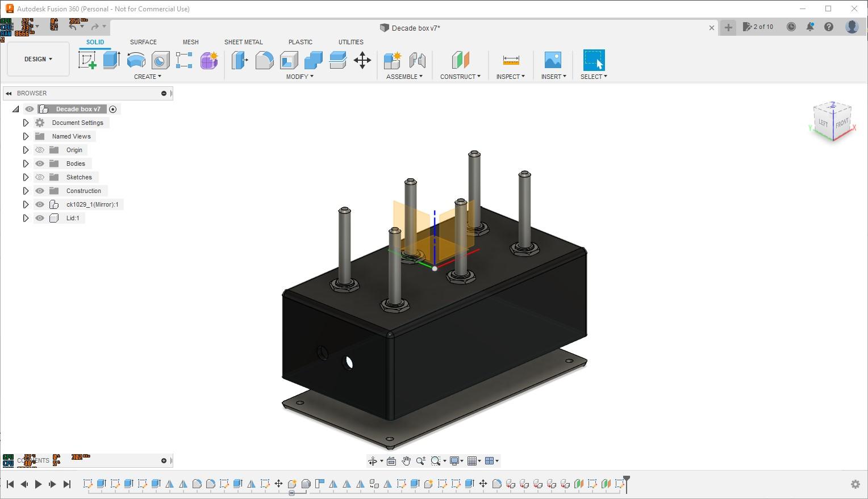The height and width of the screenshot is (499, 868).
Task: Hide the Construction folder
Action: (x=40, y=191)
